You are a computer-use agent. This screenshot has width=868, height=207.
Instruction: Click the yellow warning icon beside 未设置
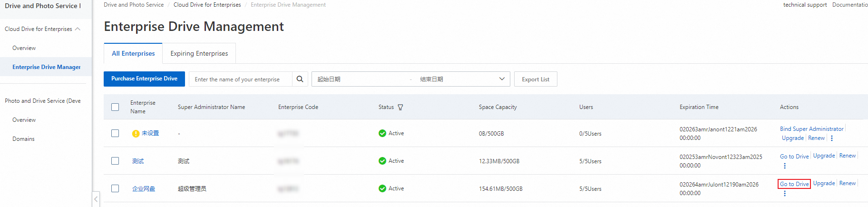[136, 134]
